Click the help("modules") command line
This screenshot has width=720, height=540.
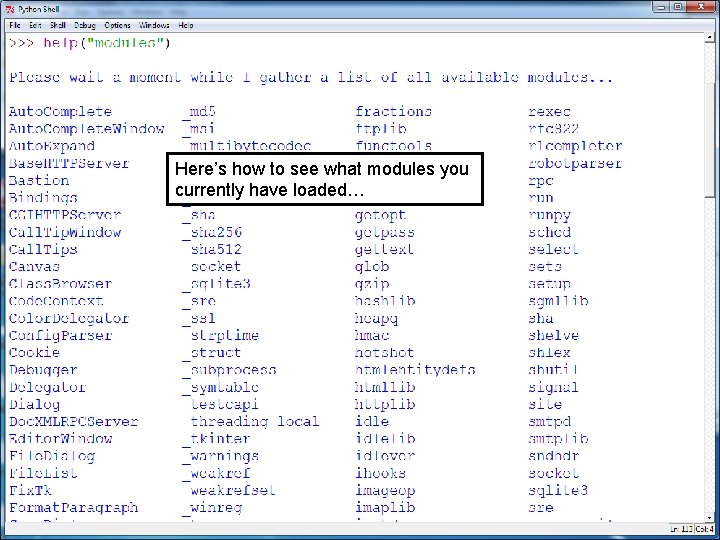pos(90,43)
